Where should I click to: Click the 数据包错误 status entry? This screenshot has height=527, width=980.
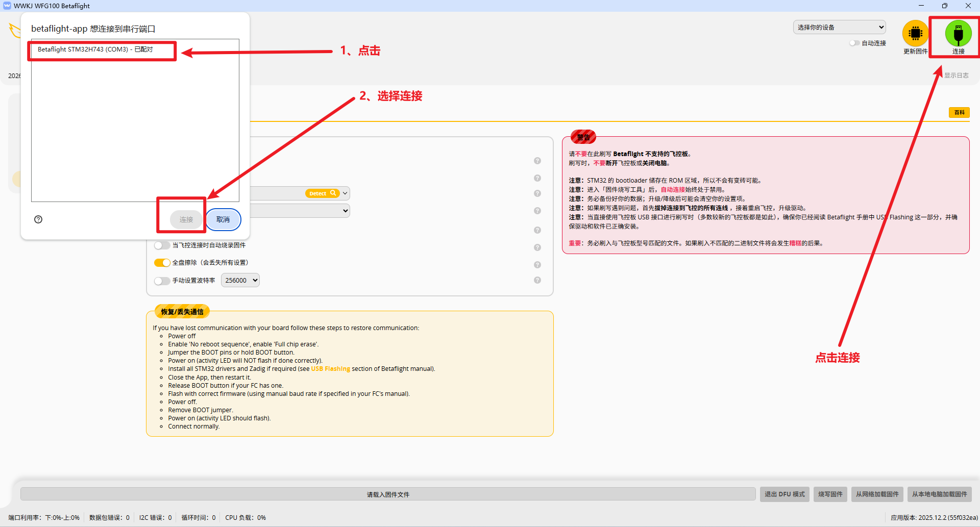[x=109, y=518]
